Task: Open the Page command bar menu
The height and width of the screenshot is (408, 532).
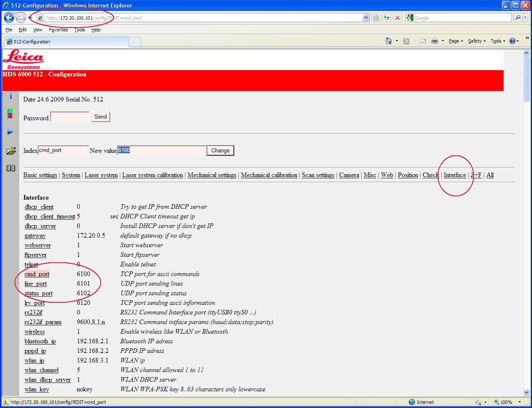Action: [x=456, y=41]
